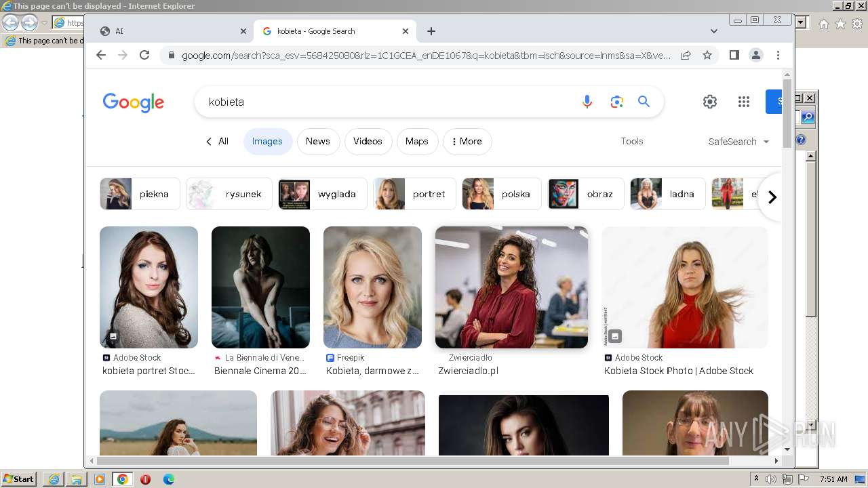Open Zwierciadlo.pl result link

click(x=468, y=371)
